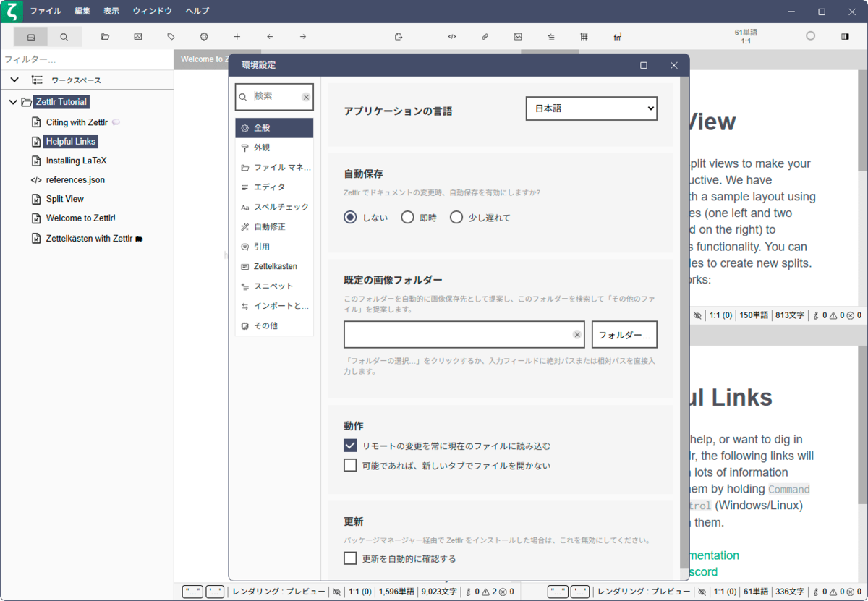Insert an image using the toolbar image icon
868x601 pixels.
(x=518, y=37)
